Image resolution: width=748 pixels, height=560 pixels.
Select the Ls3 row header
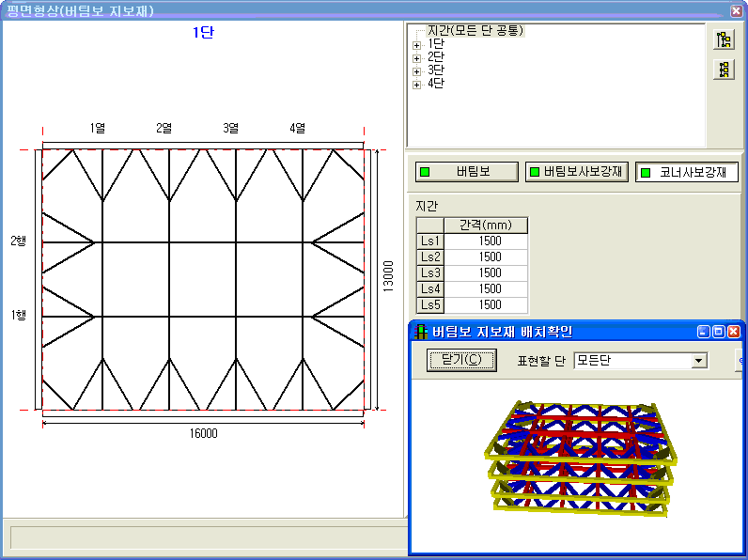[x=430, y=272]
